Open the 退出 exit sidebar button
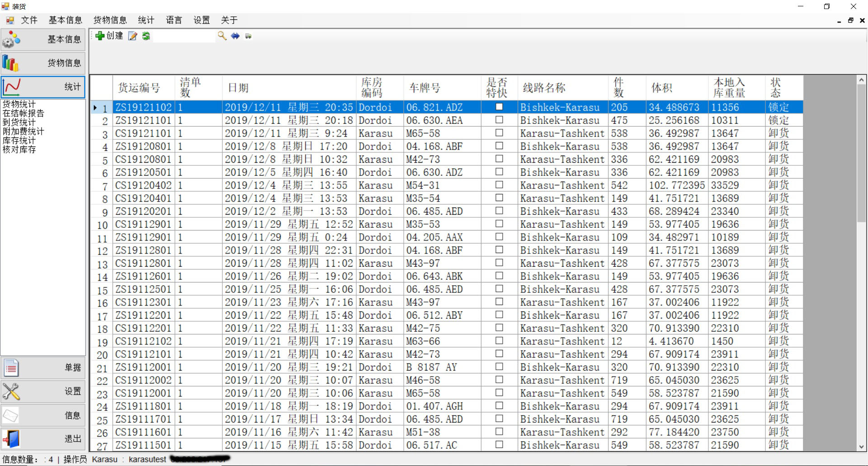The height and width of the screenshot is (466, 868). click(x=43, y=438)
